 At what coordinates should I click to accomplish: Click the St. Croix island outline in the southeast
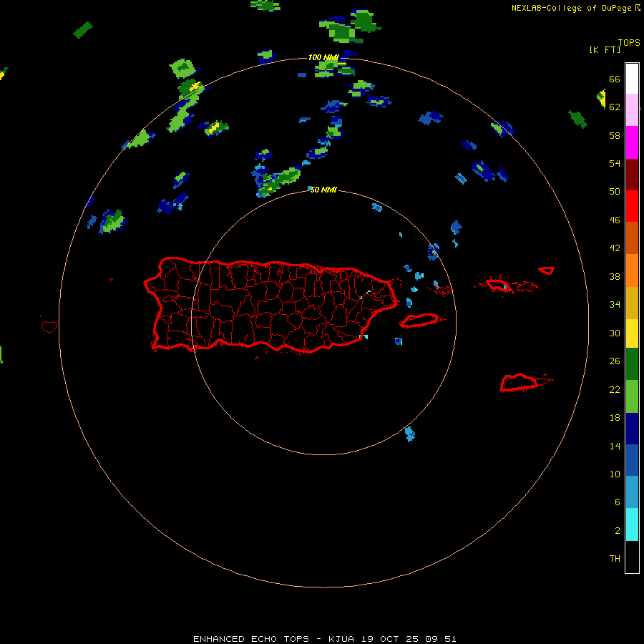tap(526, 383)
